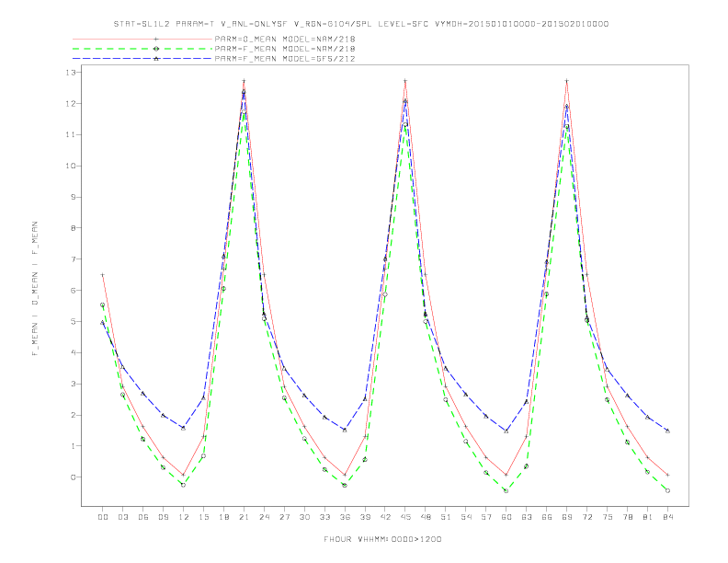This screenshot has width=728, height=563.
Task: Click x-axis forecast hour label 66
Action: click(x=547, y=517)
